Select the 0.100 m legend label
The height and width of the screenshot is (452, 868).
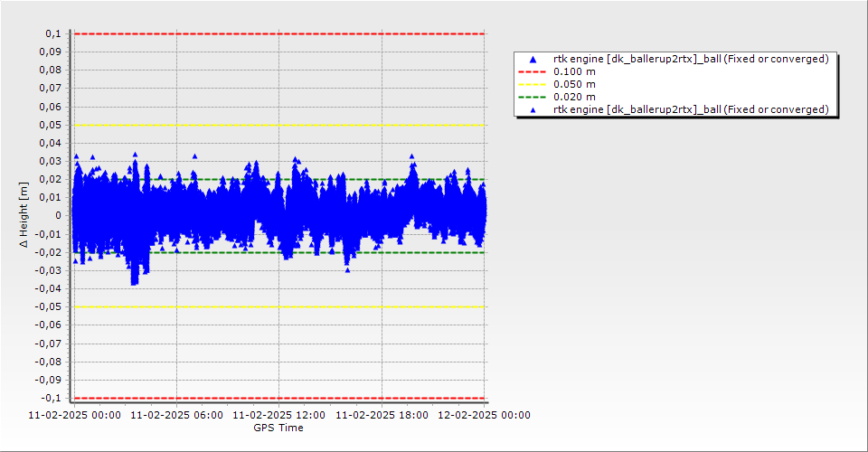click(x=575, y=72)
